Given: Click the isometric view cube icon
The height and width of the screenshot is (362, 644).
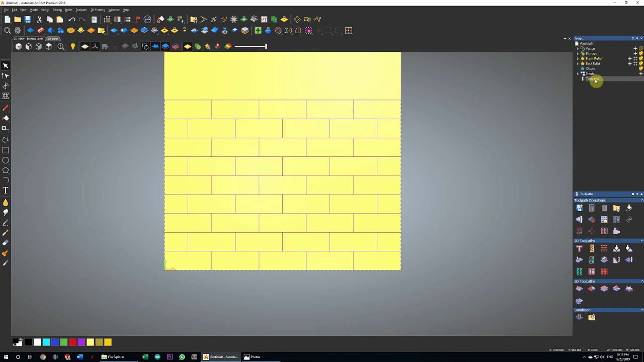Looking at the screenshot, I should 19,47.
